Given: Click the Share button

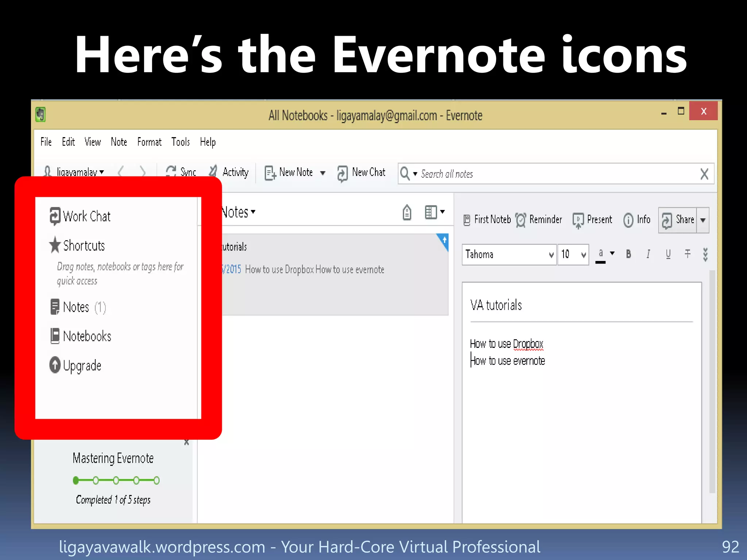Looking at the screenshot, I should (678, 220).
